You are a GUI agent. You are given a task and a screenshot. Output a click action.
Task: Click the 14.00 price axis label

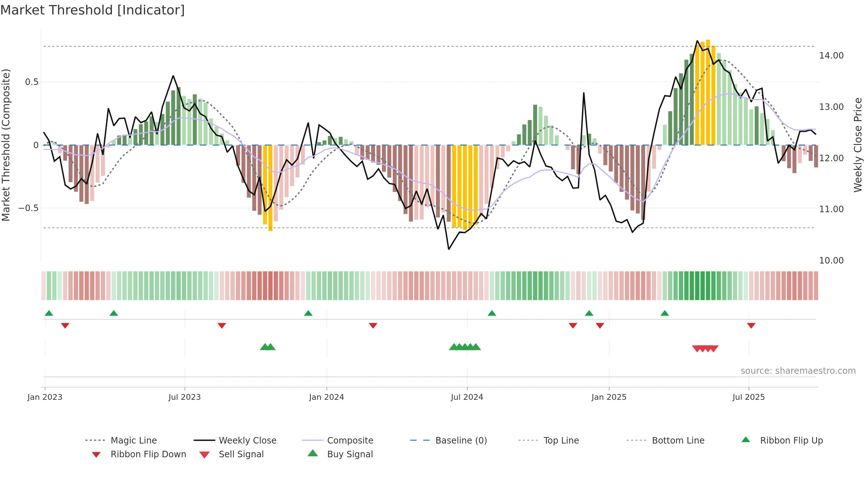(831, 56)
